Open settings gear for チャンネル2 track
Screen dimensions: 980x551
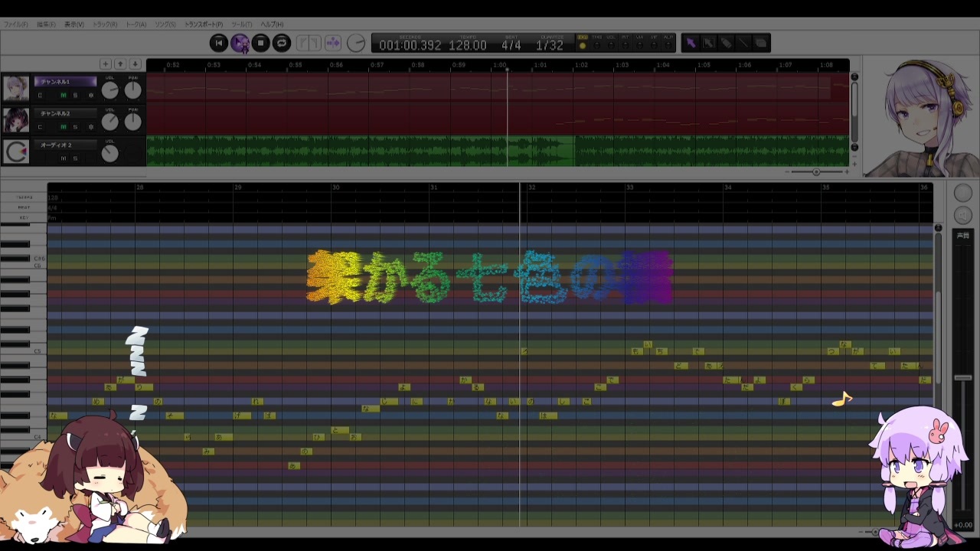pos(91,127)
